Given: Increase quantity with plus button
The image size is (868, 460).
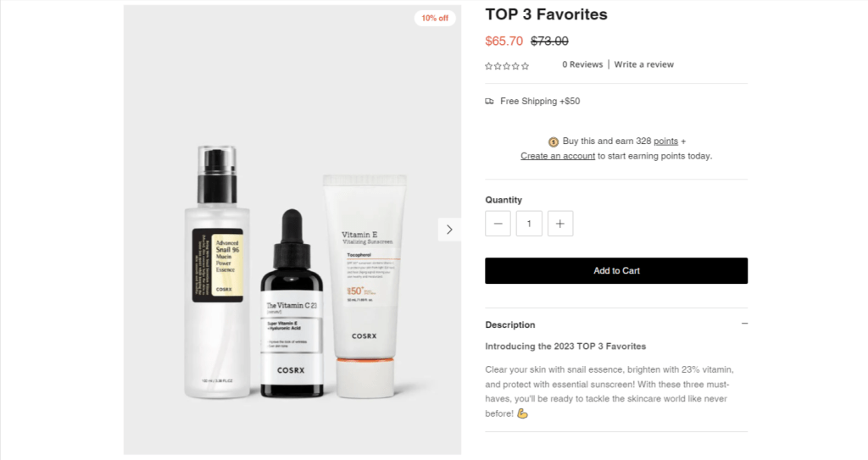Looking at the screenshot, I should tap(560, 224).
